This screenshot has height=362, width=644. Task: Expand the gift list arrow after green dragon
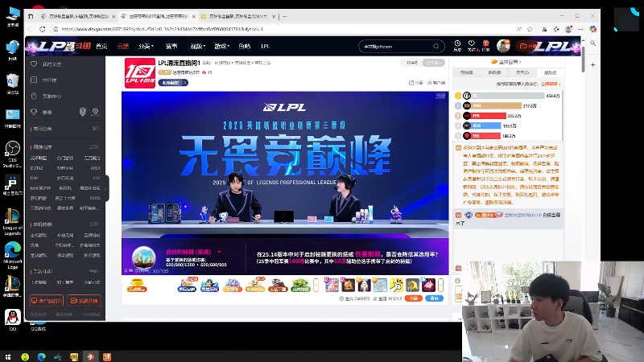(316, 285)
